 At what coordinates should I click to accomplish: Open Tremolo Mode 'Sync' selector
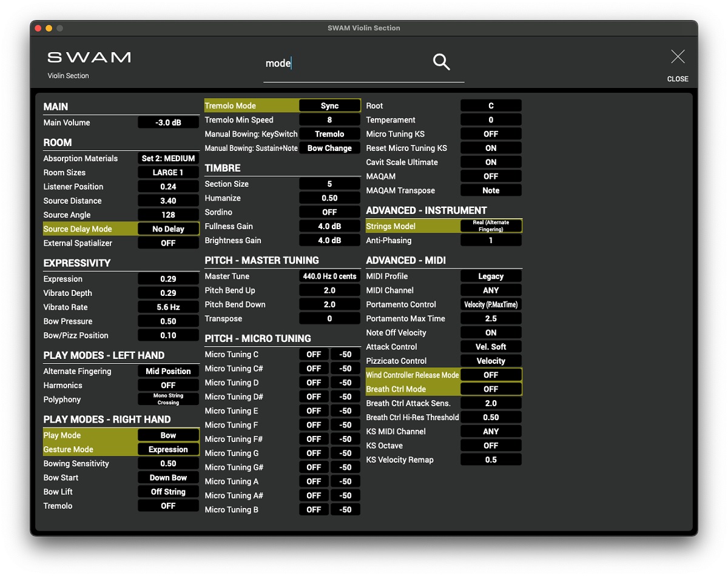coord(329,105)
